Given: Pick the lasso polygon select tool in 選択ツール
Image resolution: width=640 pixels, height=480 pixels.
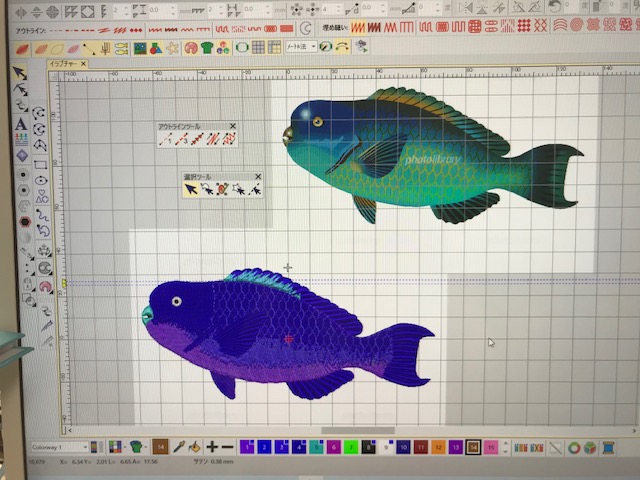Looking at the screenshot, I should click(207, 189).
